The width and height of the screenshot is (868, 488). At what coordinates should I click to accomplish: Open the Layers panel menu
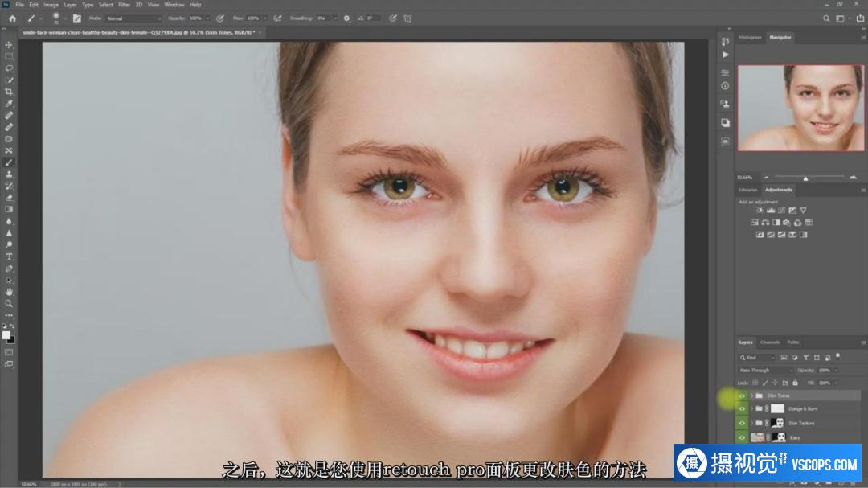tap(862, 342)
